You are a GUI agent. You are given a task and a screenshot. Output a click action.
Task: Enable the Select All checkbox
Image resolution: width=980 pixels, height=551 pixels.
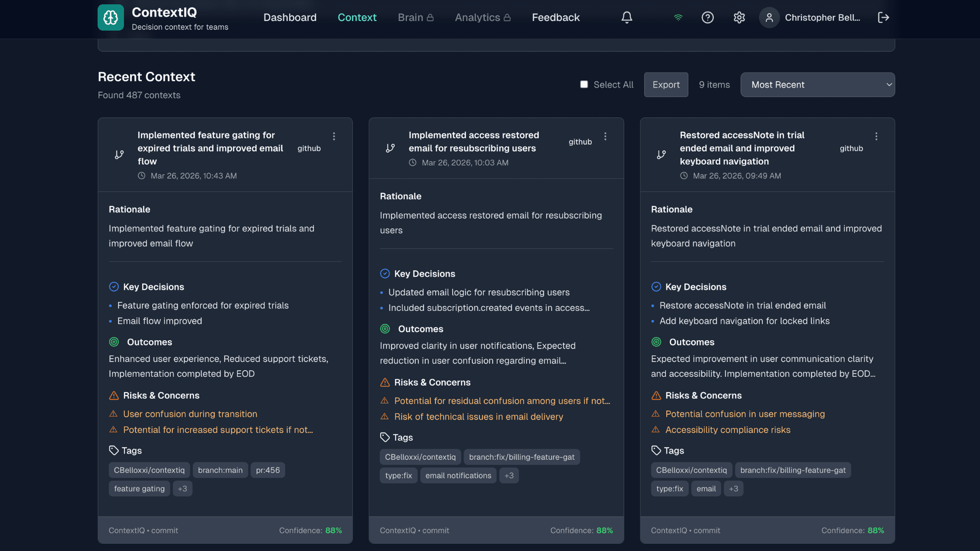coord(584,84)
